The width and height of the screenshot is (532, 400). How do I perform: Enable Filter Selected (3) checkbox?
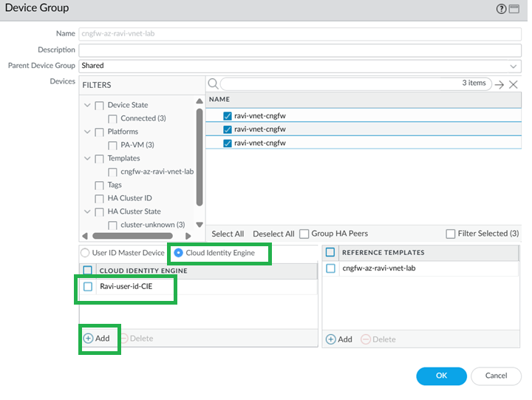pos(450,234)
